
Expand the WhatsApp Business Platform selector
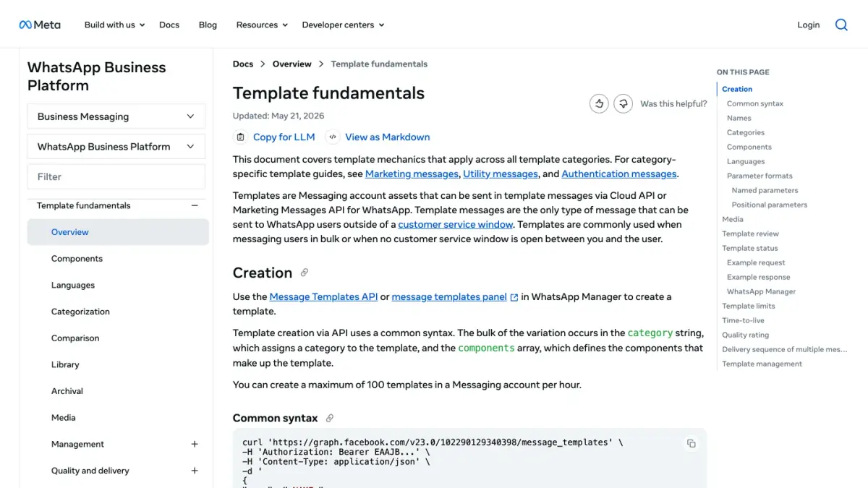click(116, 146)
